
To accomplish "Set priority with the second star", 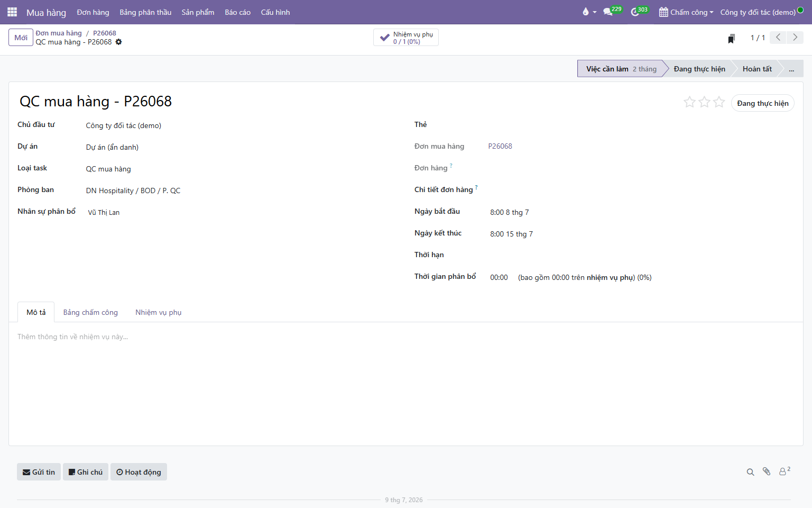I will click(x=704, y=102).
